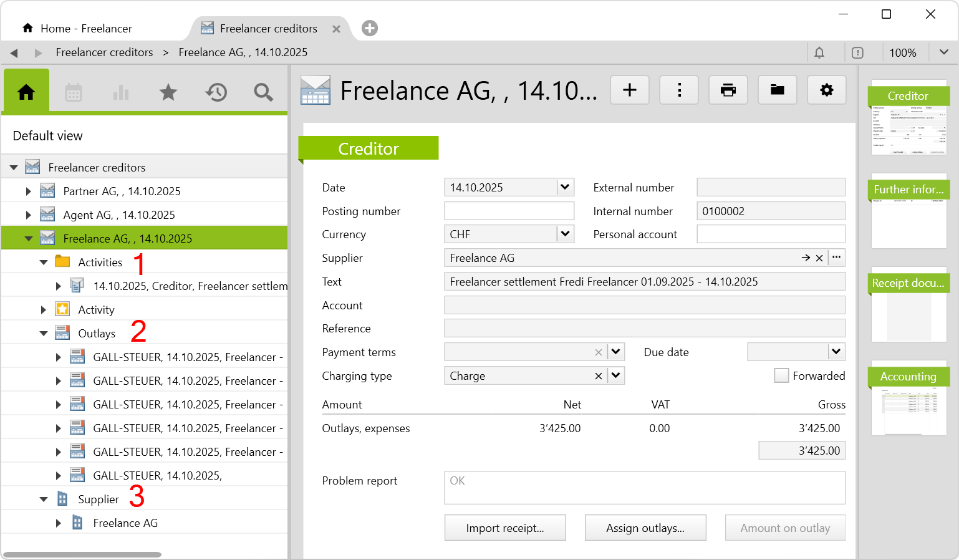959x560 pixels.
Task: Toggle the Forwarded checkbox
Action: click(781, 375)
